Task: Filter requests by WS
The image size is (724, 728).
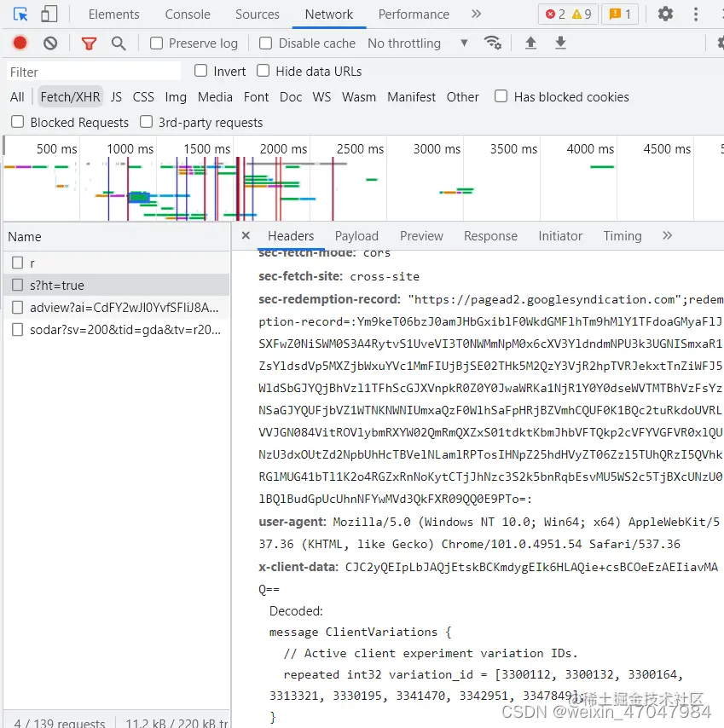Action: 321,97
